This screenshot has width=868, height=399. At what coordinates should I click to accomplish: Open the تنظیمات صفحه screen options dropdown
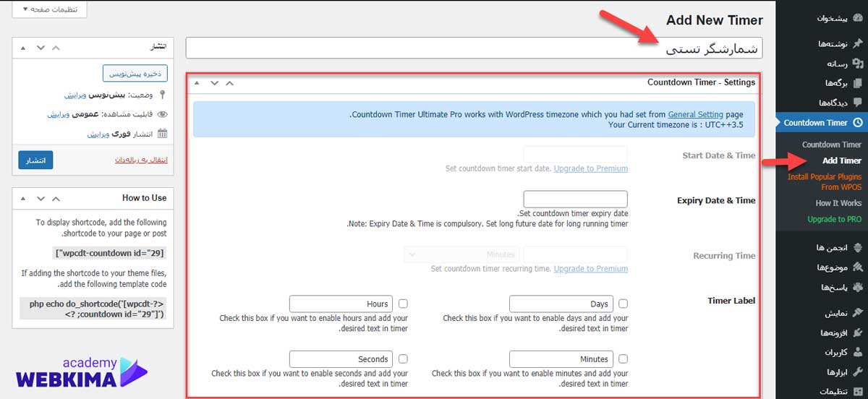point(50,10)
